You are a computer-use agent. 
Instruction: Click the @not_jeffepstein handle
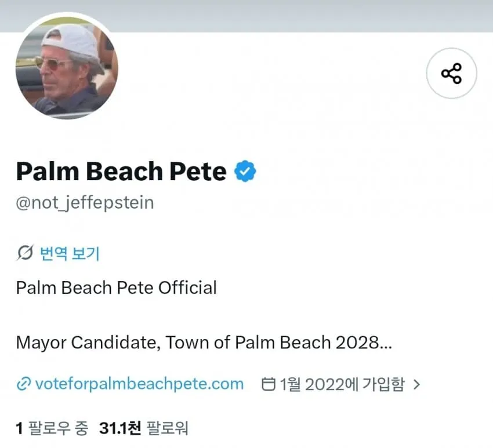coord(85,203)
